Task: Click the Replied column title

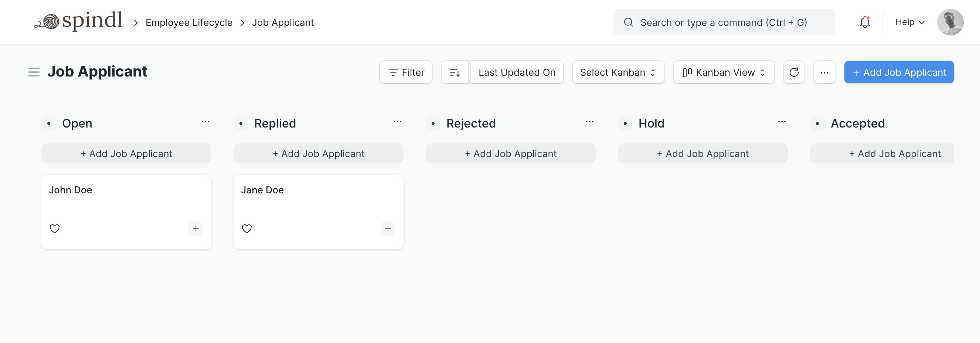Action: tap(275, 123)
